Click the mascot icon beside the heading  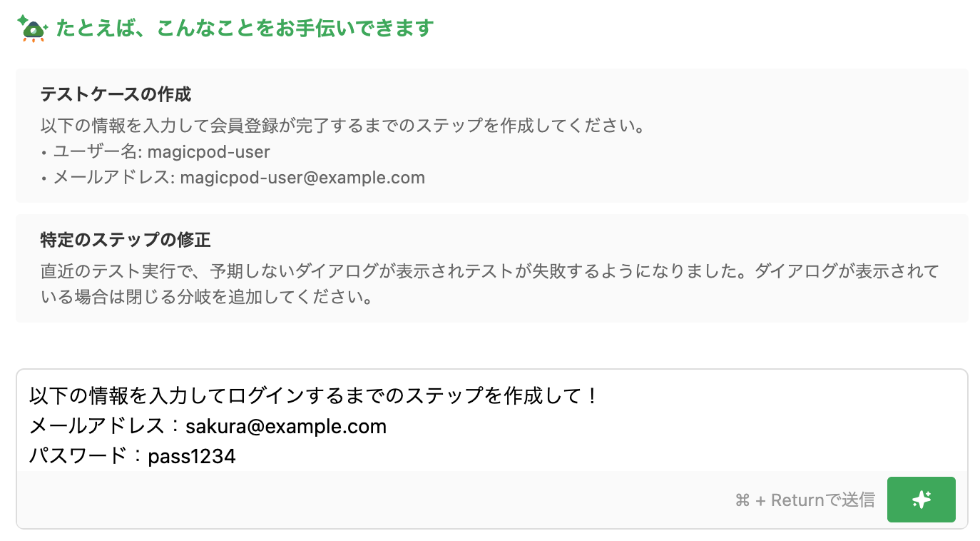(x=33, y=29)
